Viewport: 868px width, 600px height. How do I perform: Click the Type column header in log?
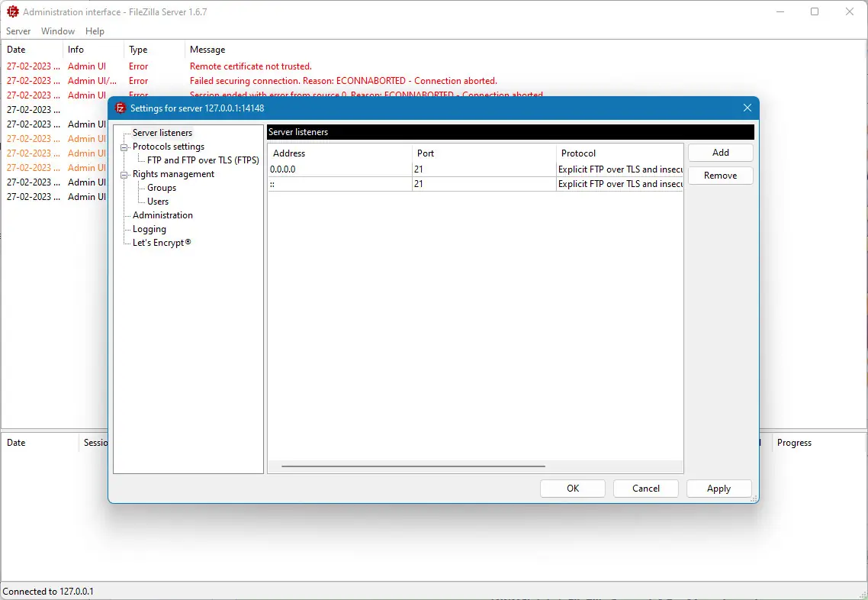(154, 50)
